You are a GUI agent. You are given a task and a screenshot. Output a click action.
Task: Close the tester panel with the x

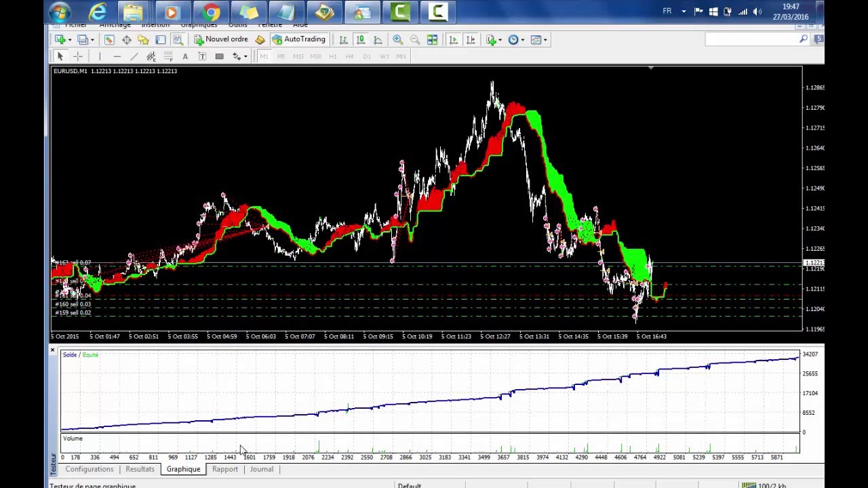[52, 350]
